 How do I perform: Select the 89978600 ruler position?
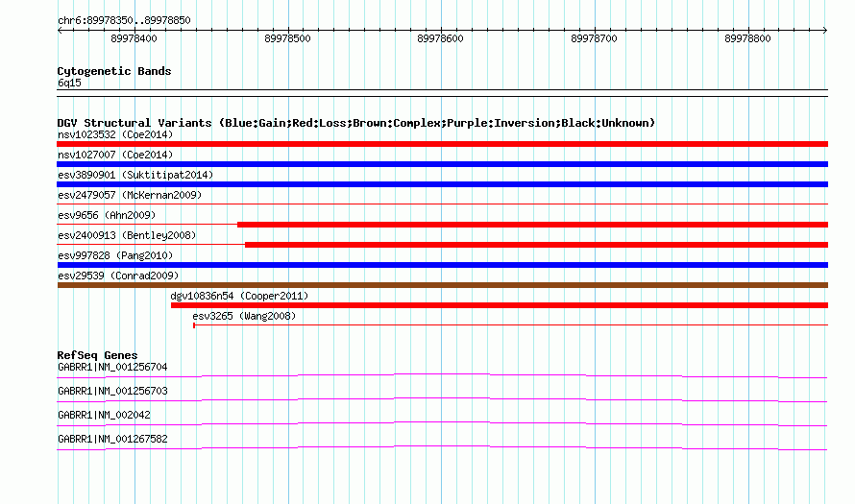click(441, 38)
